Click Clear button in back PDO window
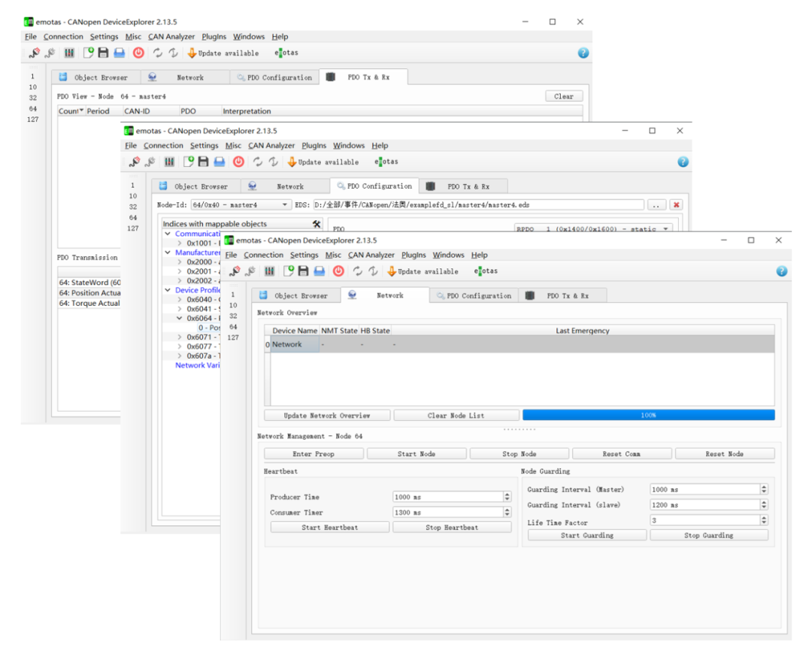The image size is (812, 660). click(564, 96)
